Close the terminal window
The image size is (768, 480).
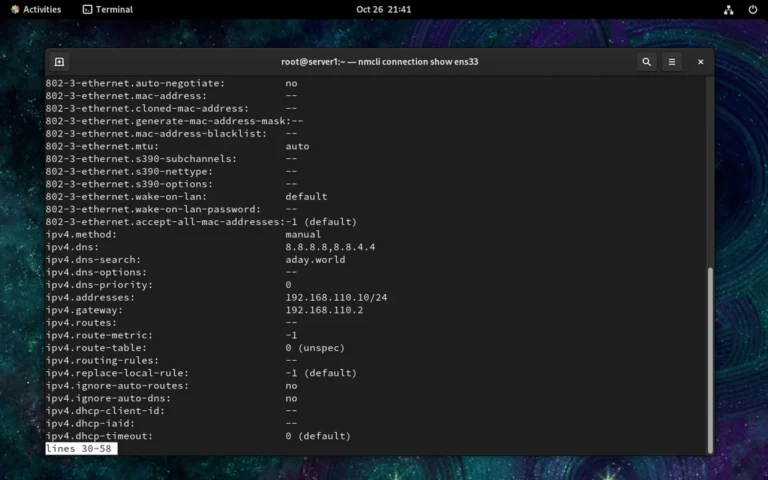(x=700, y=62)
